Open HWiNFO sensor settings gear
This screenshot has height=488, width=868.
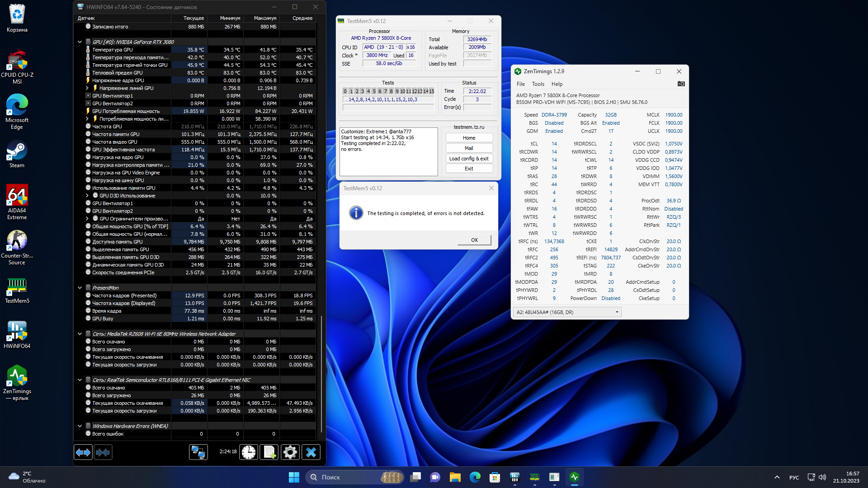pyautogui.click(x=290, y=452)
